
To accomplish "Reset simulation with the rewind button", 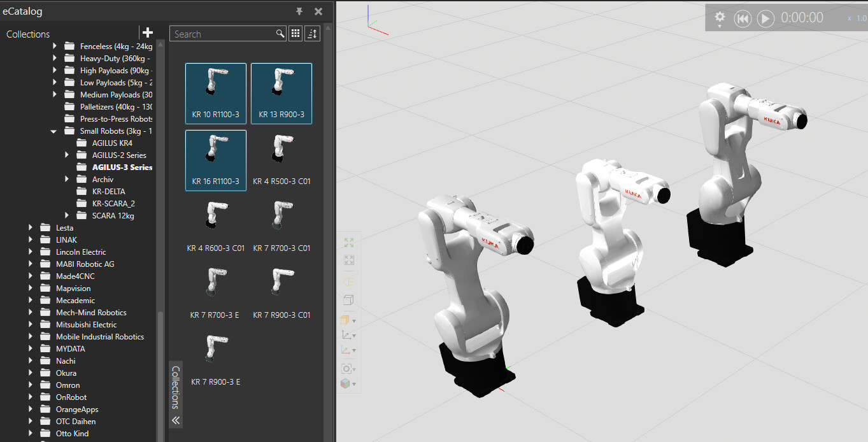I will [743, 18].
